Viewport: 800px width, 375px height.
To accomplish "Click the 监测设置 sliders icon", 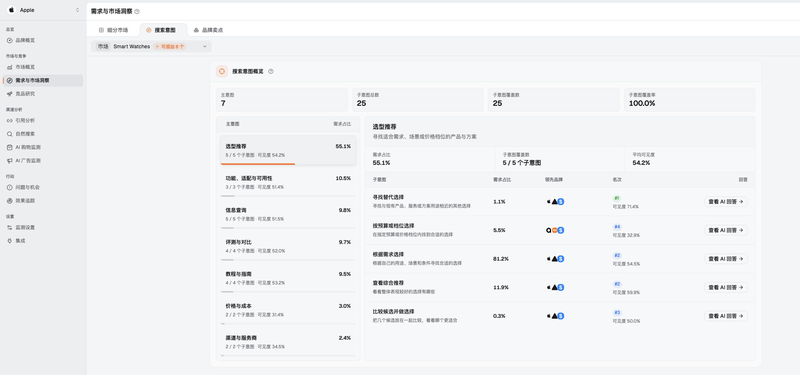I will [10, 228].
